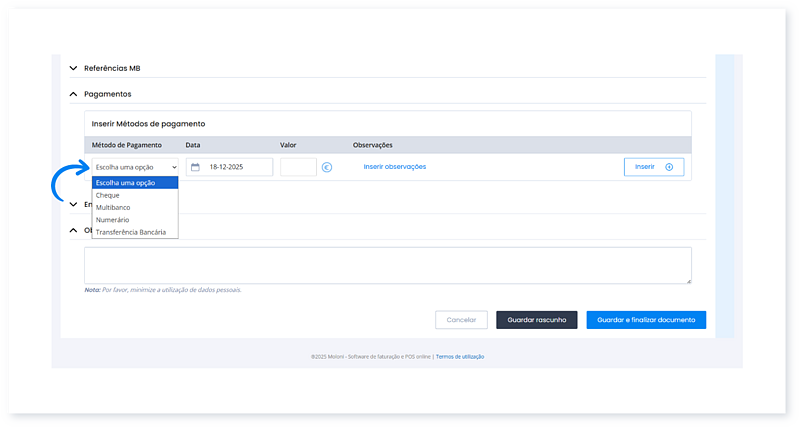Click the plus icon on Inserir button
This screenshot has height=428, width=800.
point(669,167)
